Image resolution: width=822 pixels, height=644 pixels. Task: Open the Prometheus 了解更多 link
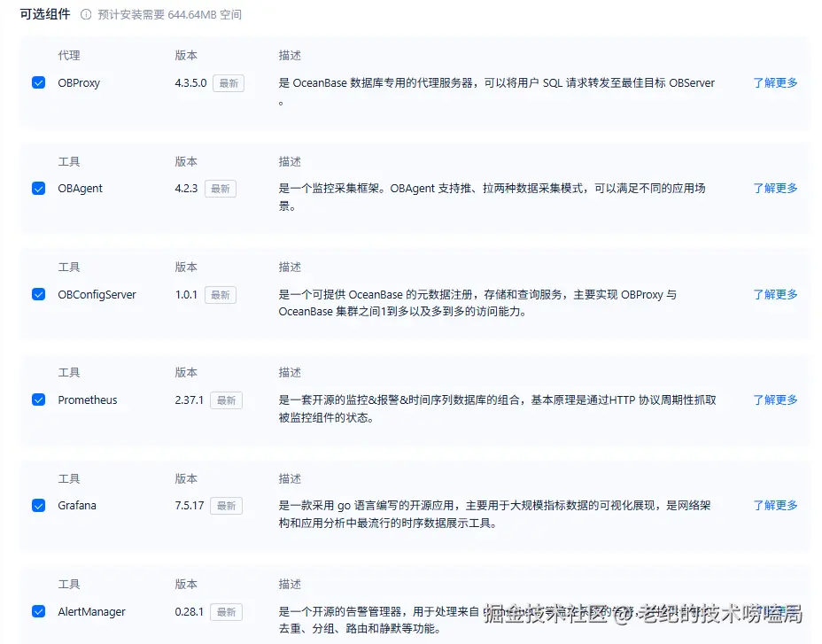(x=775, y=400)
